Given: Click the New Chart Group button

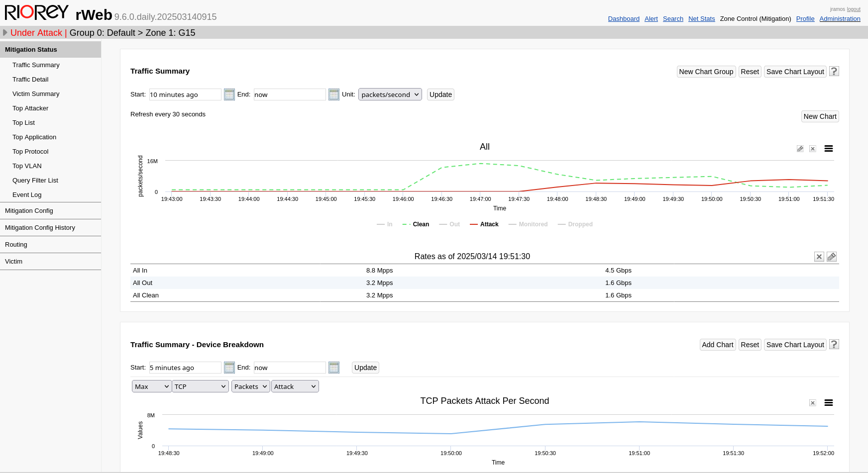Looking at the screenshot, I should [706, 72].
